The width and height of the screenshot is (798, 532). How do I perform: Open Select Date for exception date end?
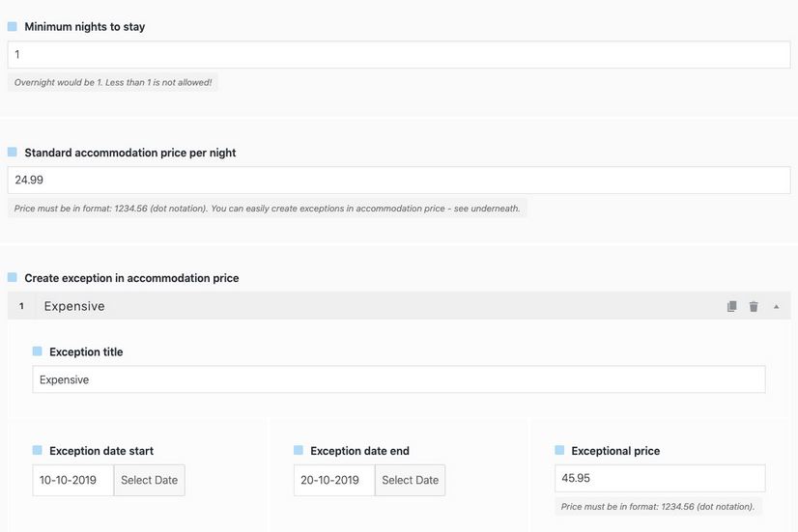411,480
